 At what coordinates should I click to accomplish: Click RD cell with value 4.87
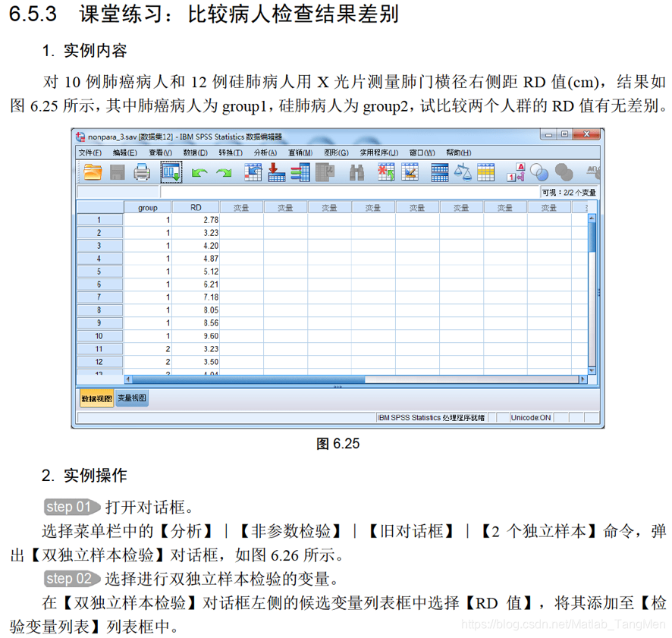coord(196,259)
